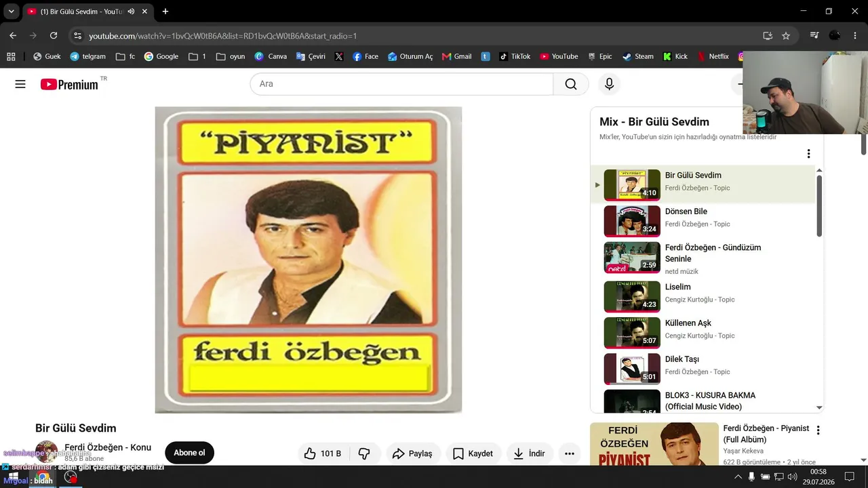868x488 pixels.
Task: Open the taskbar volume control
Action: pyautogui.click(x=792, y=477)
